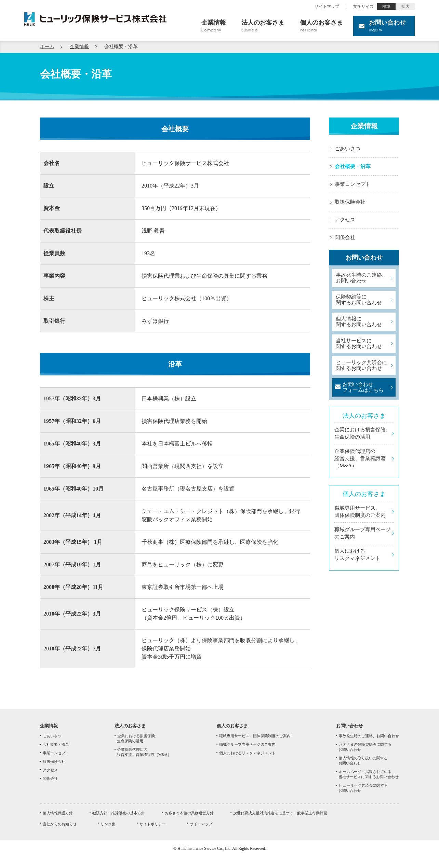Click arrow icon beside 個人情報に関するお問い合わせ
Image resolution: width=439 pixels, height=868 pixels.
[391, 322]
